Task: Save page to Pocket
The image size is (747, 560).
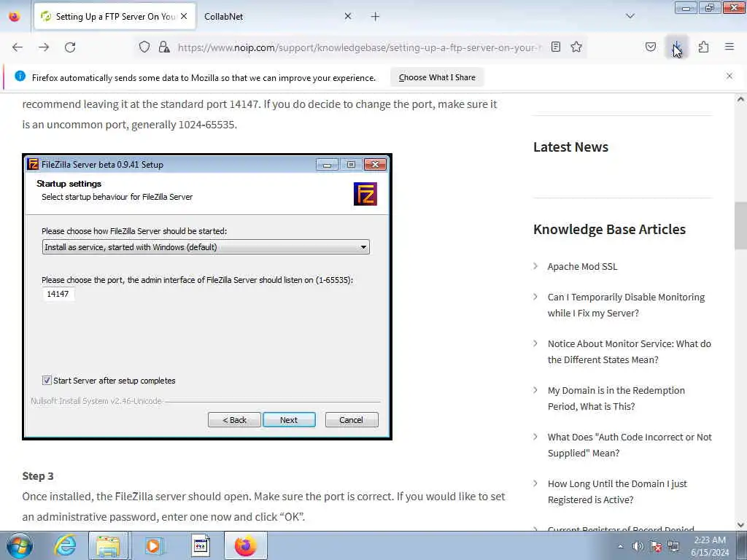Action: click(650, 47)
